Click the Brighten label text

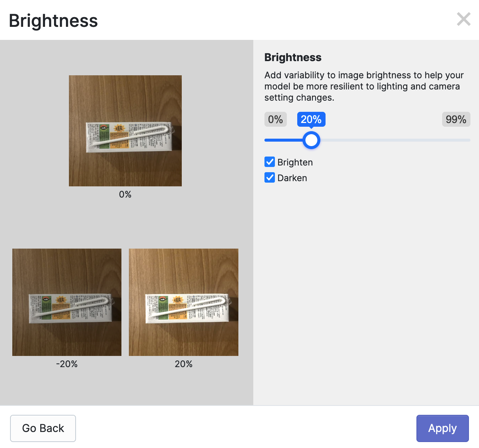coord(295,163)
